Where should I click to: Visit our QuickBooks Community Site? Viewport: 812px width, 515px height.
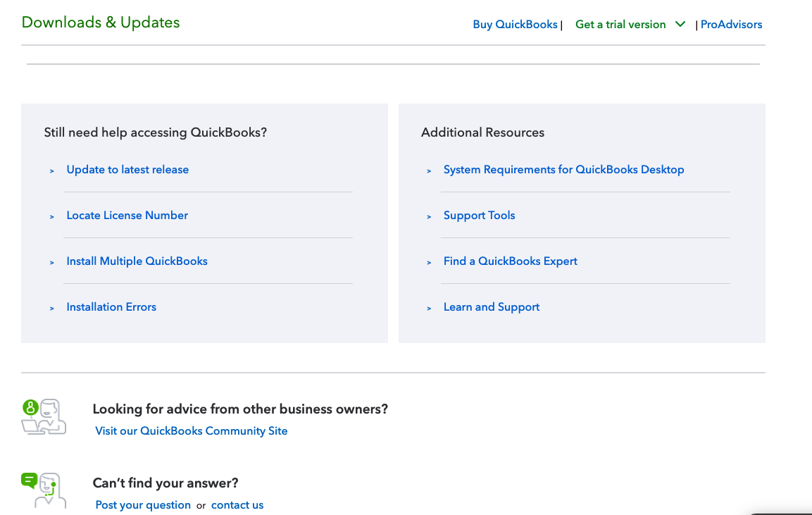[x=191, y=431]
